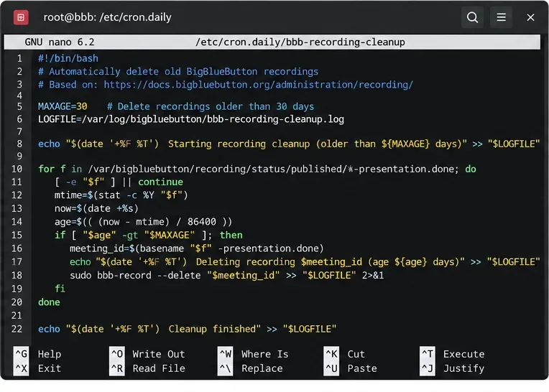Click the ^W Where Is shortcut

point(253,354)
